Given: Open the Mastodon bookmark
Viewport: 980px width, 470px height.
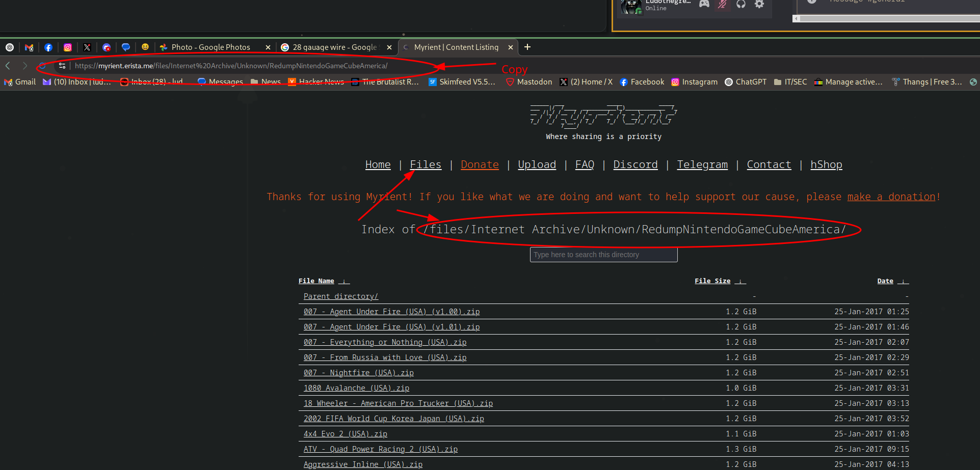Looking at the screenshot, I should coord(529,82).
